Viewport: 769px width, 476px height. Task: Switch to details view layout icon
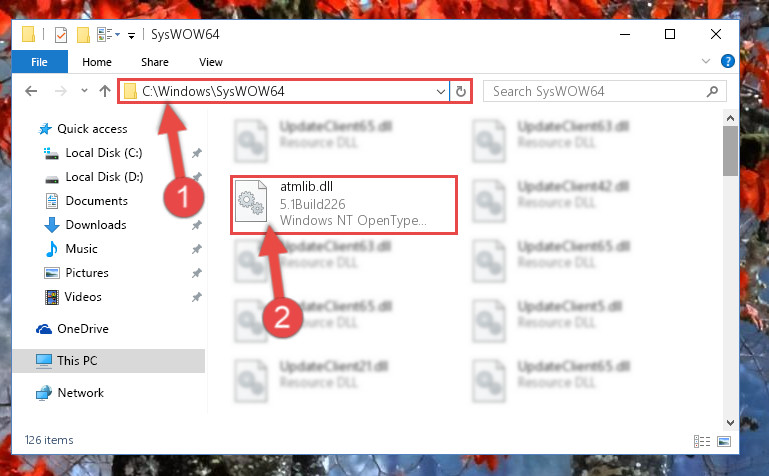pos(702,441)
